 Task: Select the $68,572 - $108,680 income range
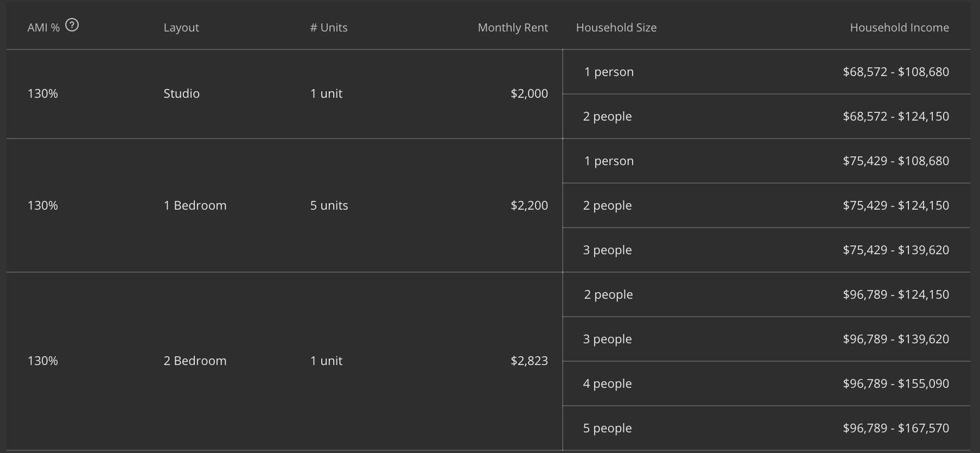click(x=896, y=72)
